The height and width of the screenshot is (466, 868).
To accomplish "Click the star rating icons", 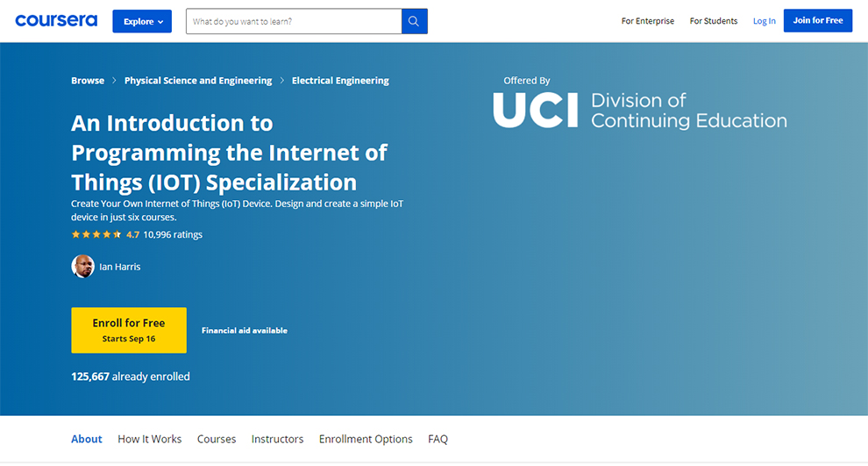I will point(96,234).
